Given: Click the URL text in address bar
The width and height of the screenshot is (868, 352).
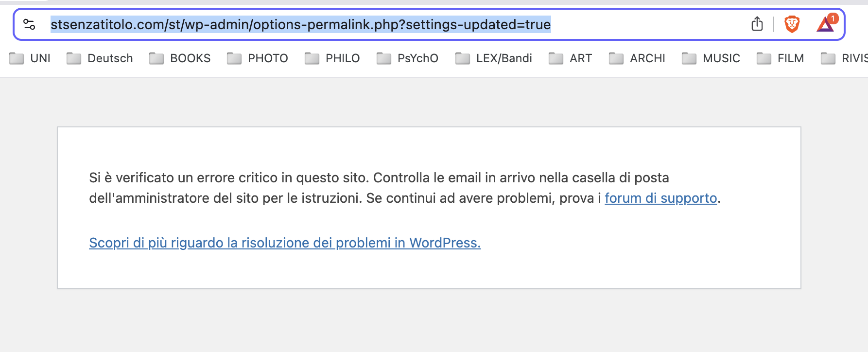Looking at the screenshot, I should click(301, 24).
